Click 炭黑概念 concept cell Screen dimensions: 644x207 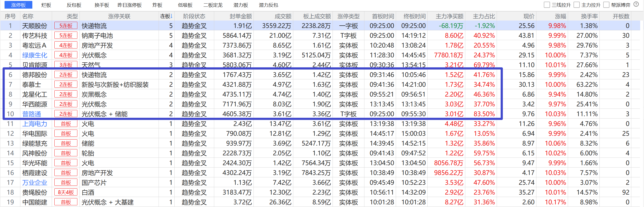(94, 94)
